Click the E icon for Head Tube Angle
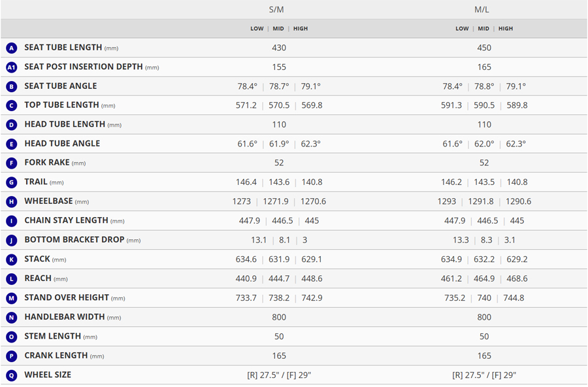Viewport: 588px width, 387px height. point(11,144)
